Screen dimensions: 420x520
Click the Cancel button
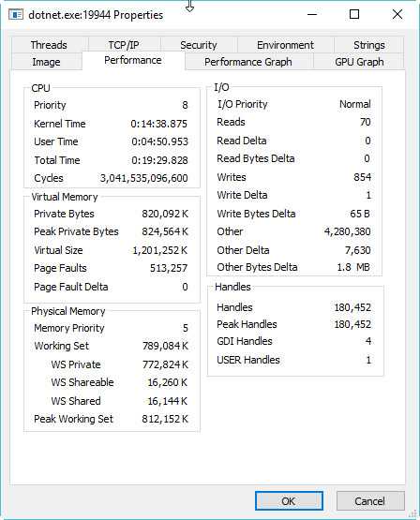[370, 500]
